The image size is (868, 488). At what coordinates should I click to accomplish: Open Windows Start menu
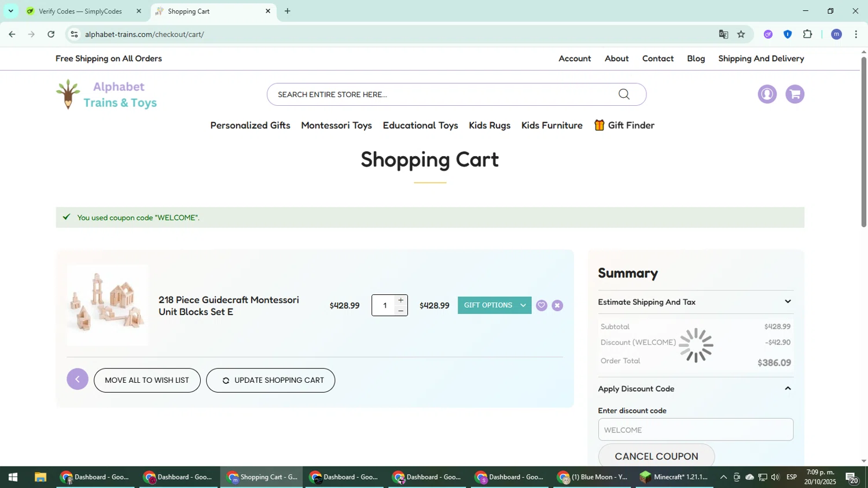13,477
